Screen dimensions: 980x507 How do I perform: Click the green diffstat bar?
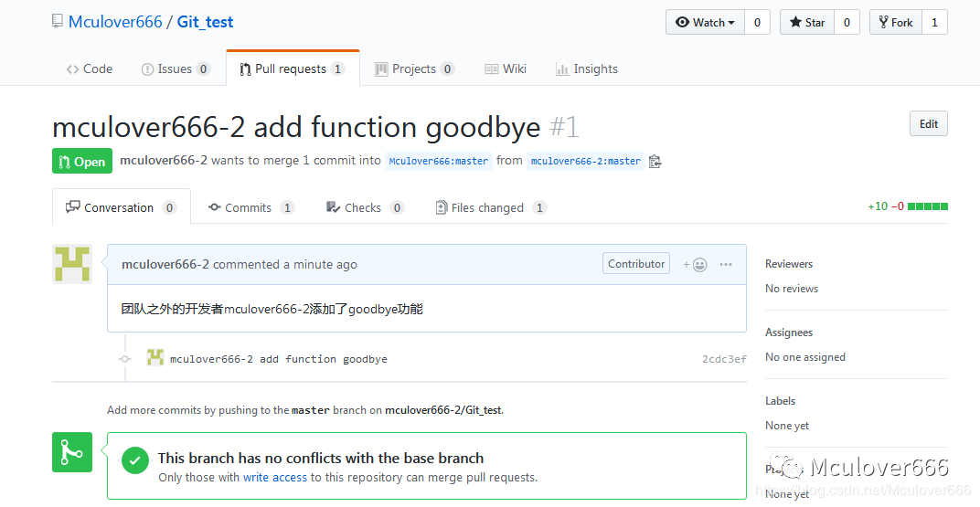pyautogui.click(x=928, y=206)
